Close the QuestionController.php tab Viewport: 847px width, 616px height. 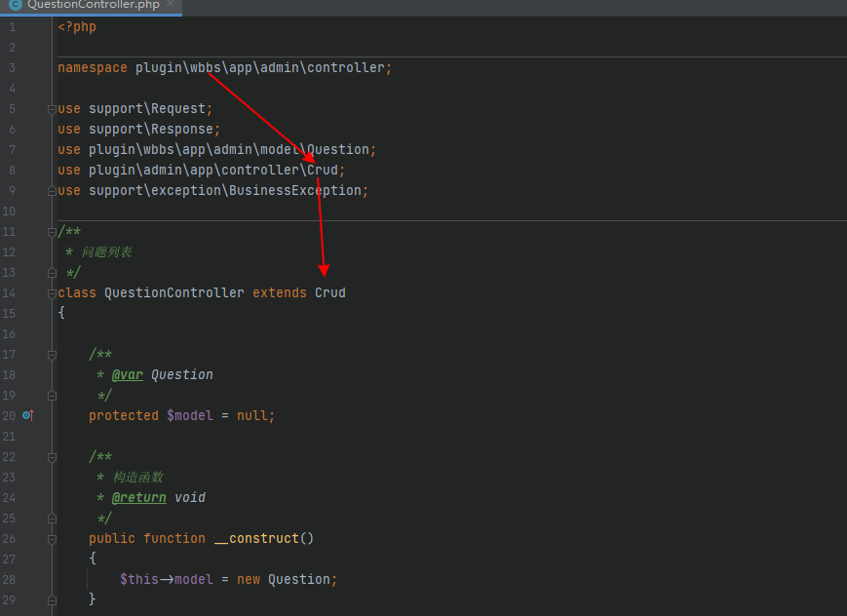click(x=171, y=4)
